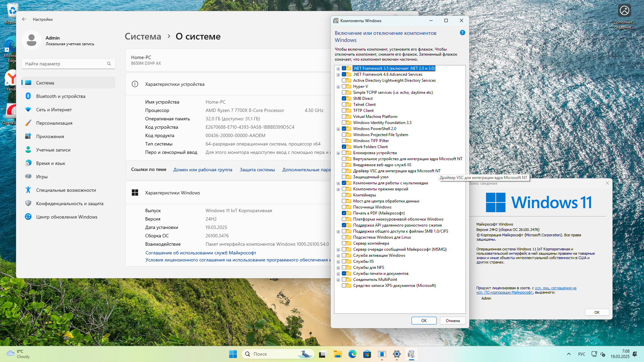Click the search magnifier in Найти параметр
Image resolution: width=644 pixels, height=362 pixels.
109,64
